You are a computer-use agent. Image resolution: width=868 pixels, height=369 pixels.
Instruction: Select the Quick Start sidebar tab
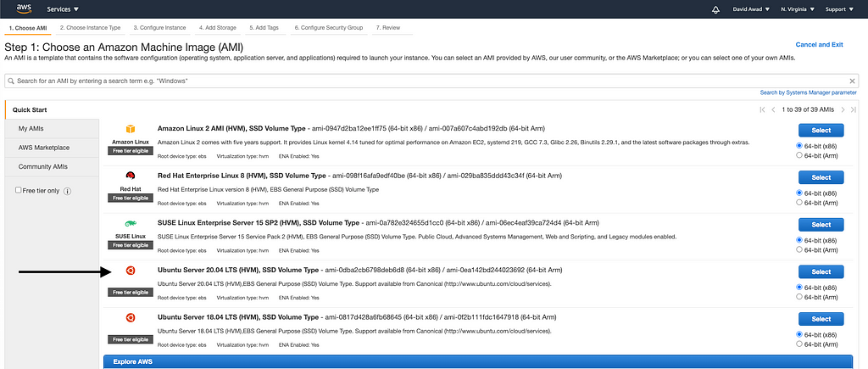coord(52,109)
